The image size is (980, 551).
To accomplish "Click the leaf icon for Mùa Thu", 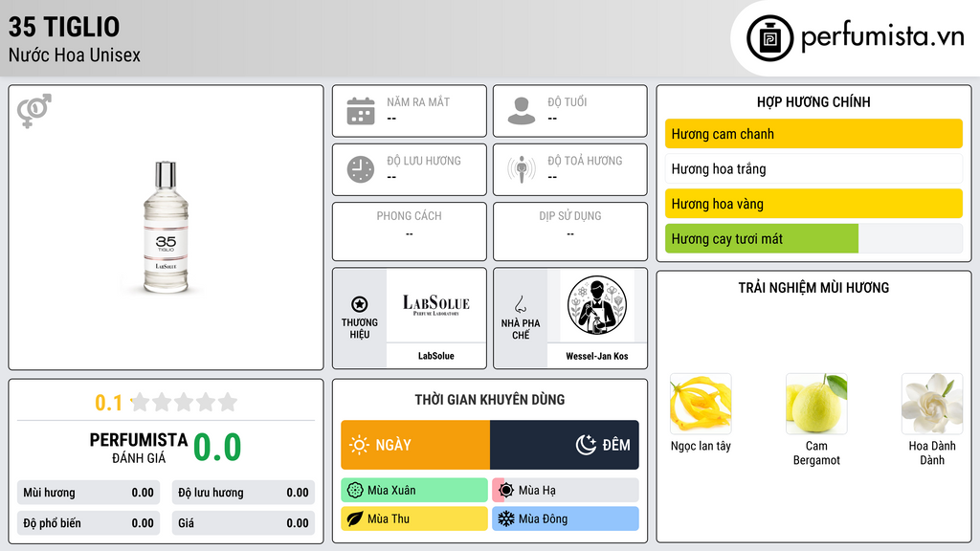I will [355, 518].
